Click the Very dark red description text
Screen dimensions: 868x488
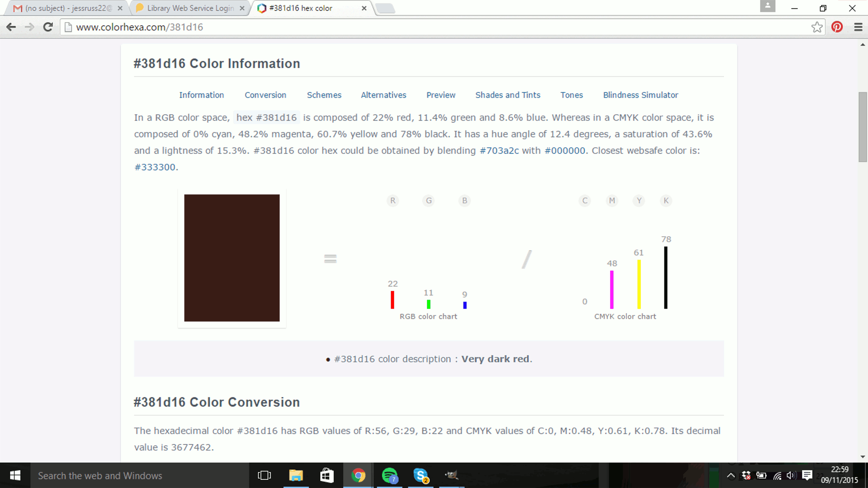pyautogui.click(x=495, y=359)
